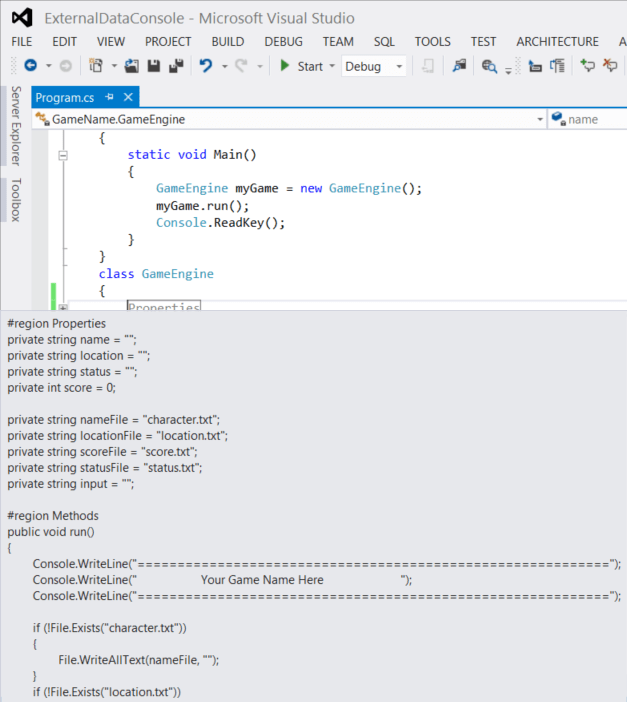Image resolution: width=627 pixels, height=702 pixels.
Task: Pin the Program.cs tab
Action: point(109,97)
